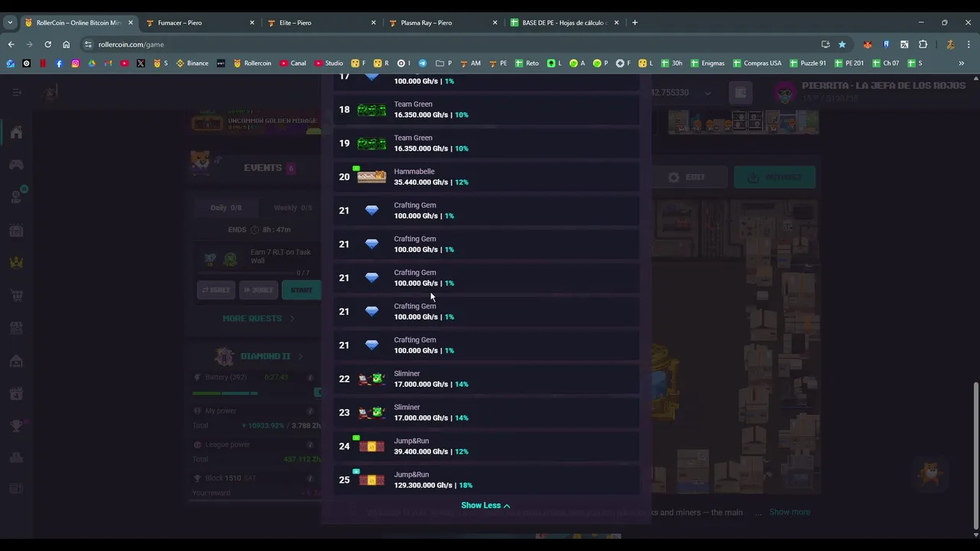Open the balance dropdown in the header
This screenshot has height=551, width=980.
pyautogui.click(x=707, y=93)
